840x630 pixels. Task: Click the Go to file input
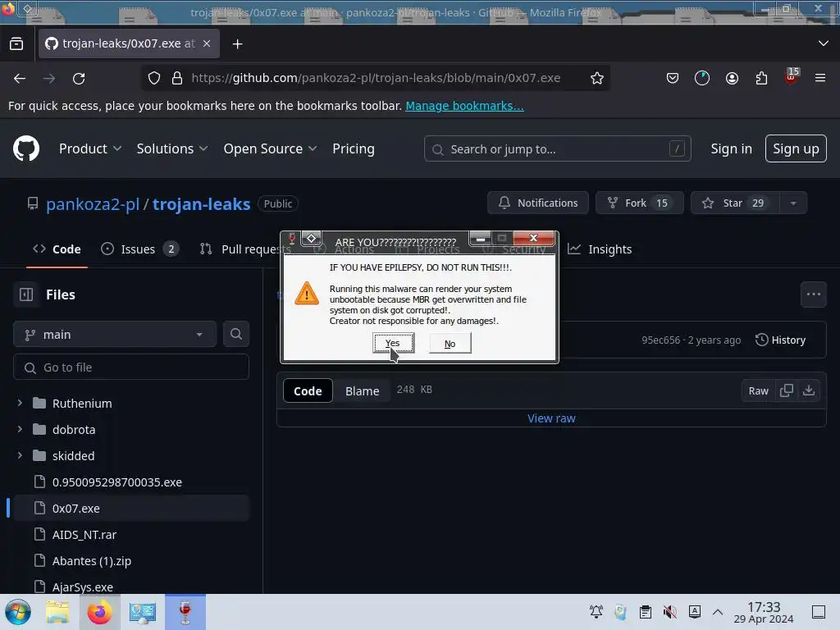(131, 367)
